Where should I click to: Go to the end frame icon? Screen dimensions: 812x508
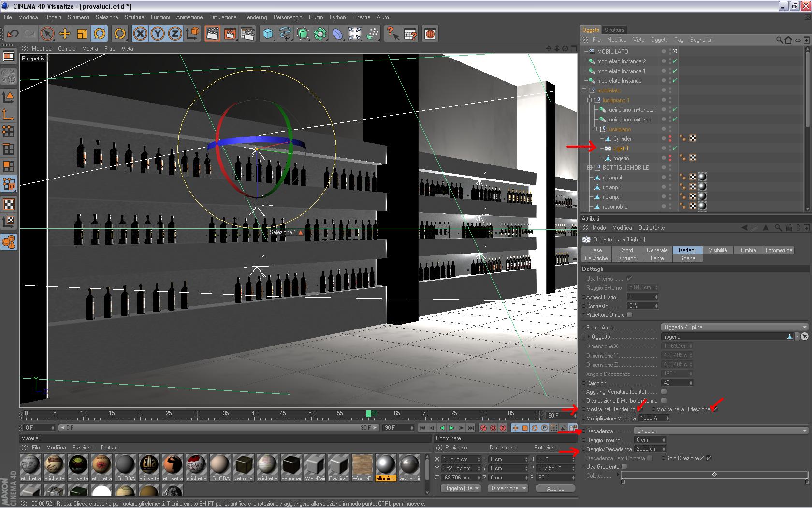click(x=471, y=428)
